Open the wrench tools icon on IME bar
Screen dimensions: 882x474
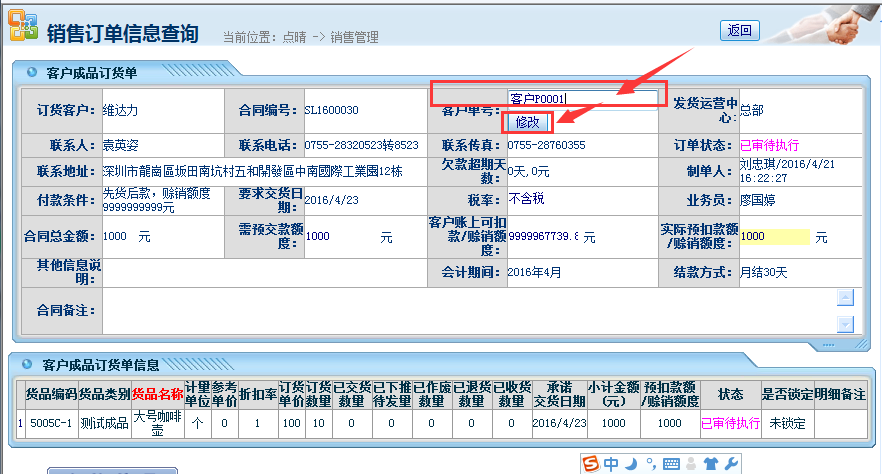[x=731, y=464]
